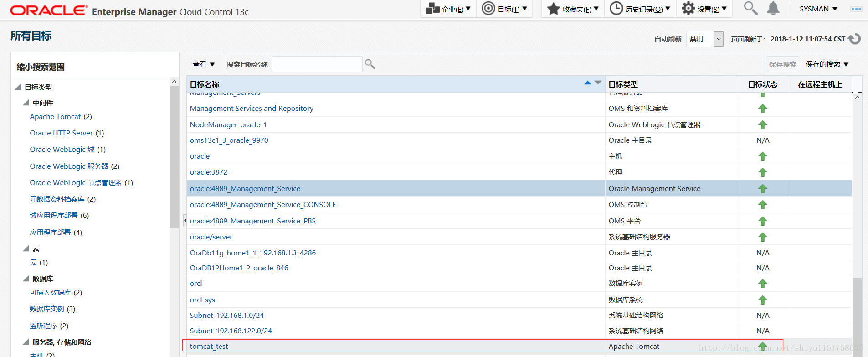This screenshot has height=357, width=868.
Task: Open NodeManager_oracle_1 target
Action: [x=228, y=125]
